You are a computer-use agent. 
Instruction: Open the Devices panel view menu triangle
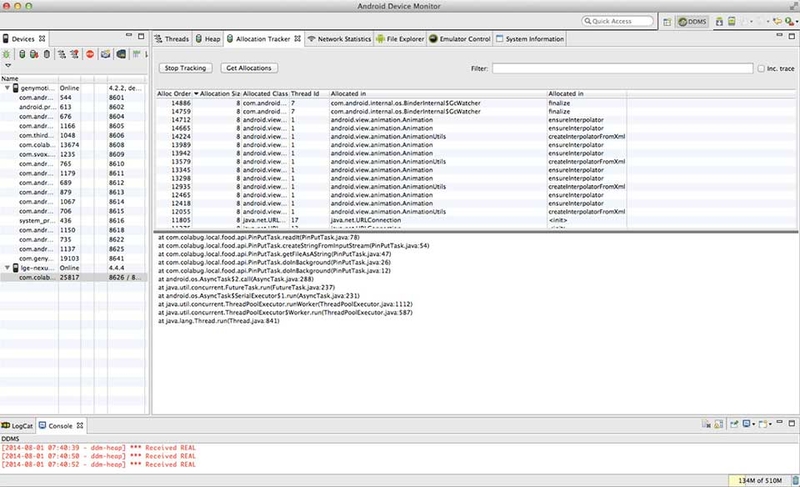[x=8, y=65]
